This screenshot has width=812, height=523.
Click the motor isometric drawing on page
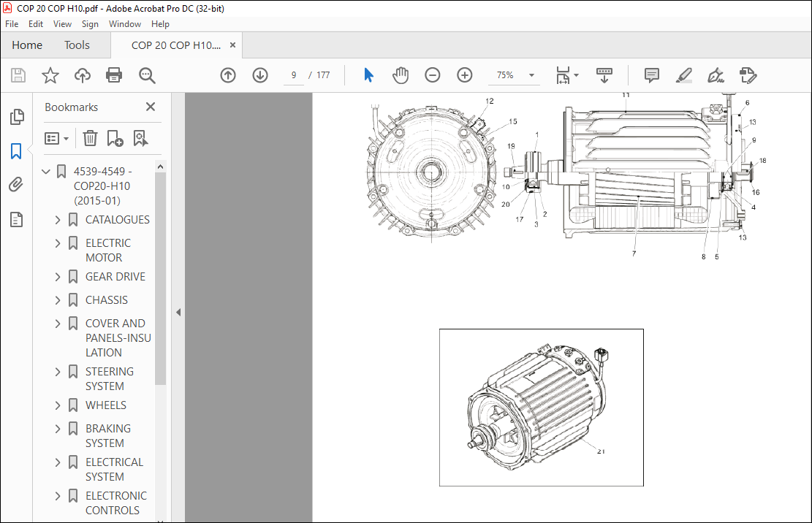tap(541, 408)
